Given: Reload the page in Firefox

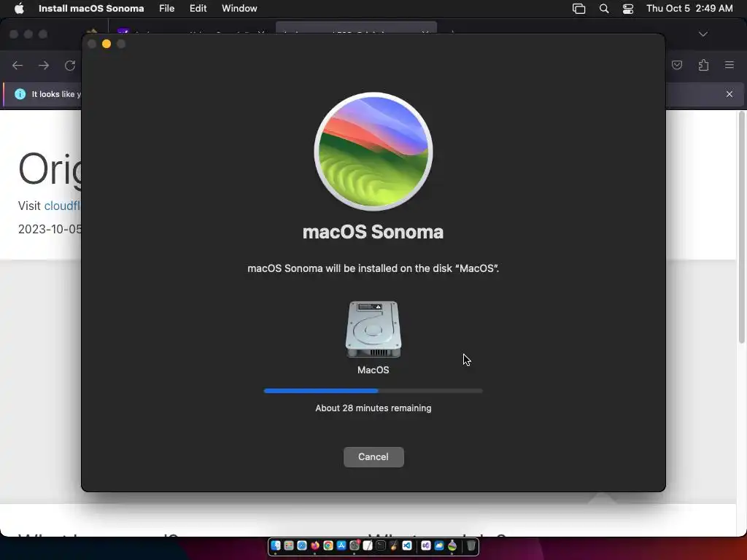Looking at the screenshot, I should coord(70,65).
